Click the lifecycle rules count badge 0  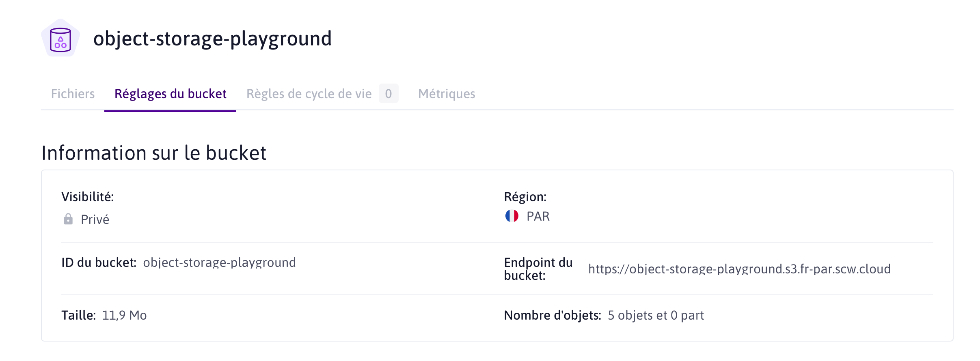[389, 94]
